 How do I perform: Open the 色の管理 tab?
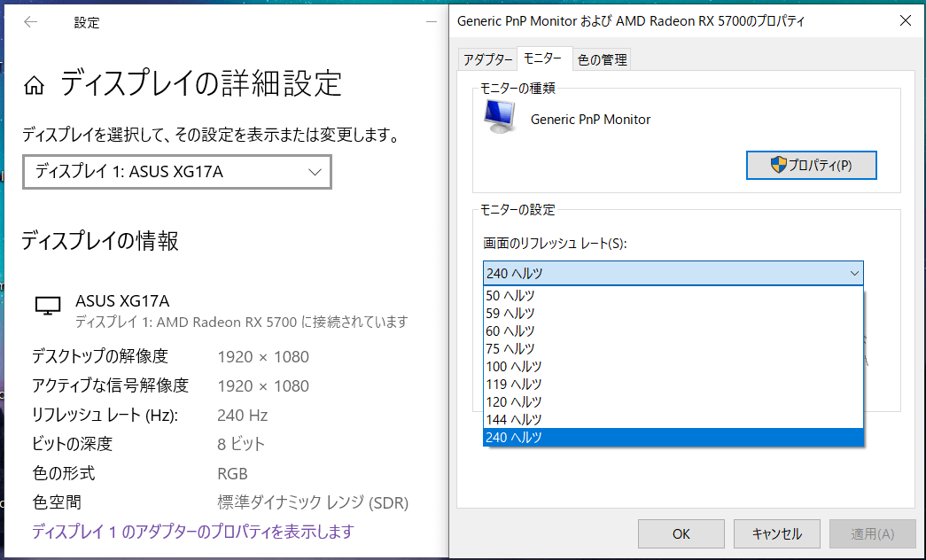tap(602, 59)
